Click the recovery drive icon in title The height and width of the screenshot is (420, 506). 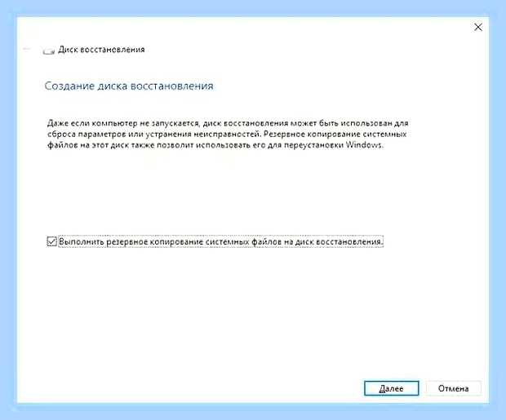[49, 50]
